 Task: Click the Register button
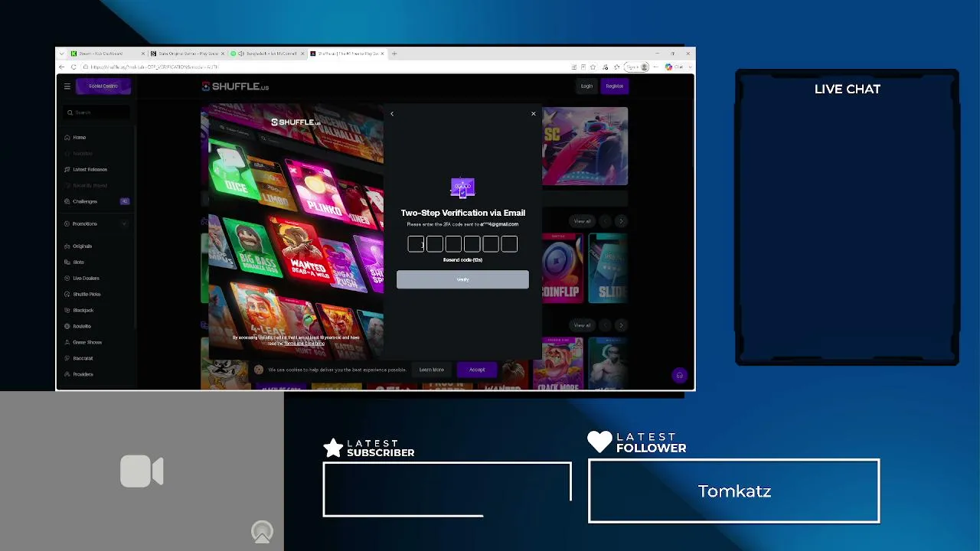(x=615, y=86)
